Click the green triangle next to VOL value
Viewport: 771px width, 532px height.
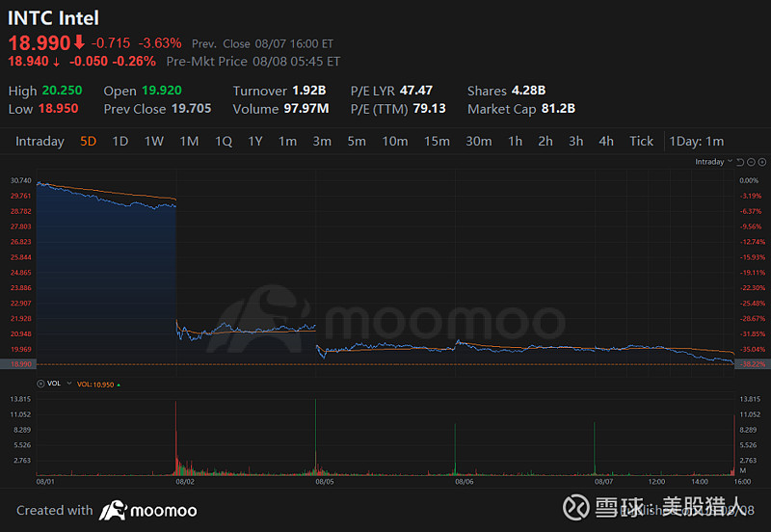coord(119,385)
